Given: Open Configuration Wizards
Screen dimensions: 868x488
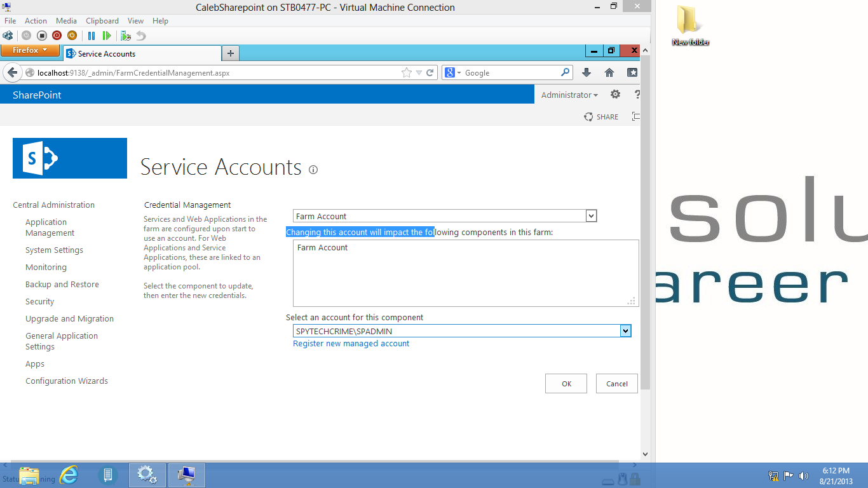Looking at the screenshot, I should tap(67, 381).
